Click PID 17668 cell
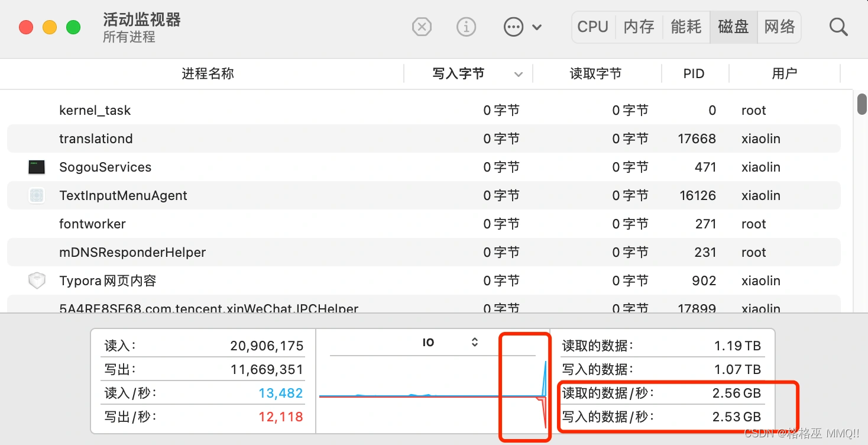 click(697, 139)
